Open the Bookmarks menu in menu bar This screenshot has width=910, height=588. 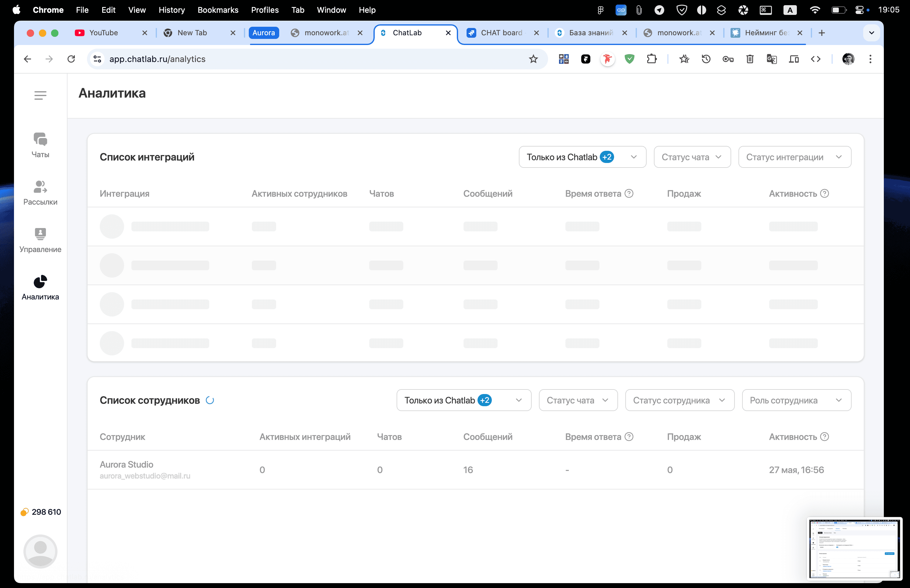click(218, 10)
